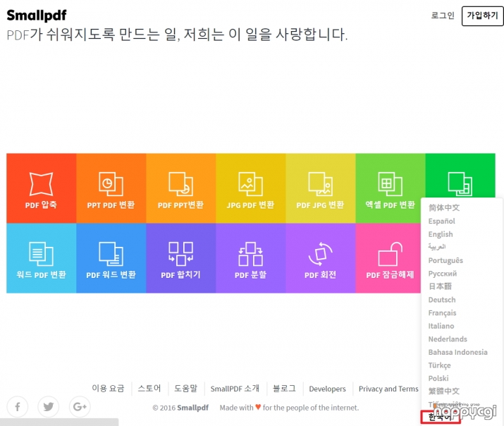The height and width of the screenshot is (426, 504).
Task: Select Polski from the language list
Action: click(438, 379)
